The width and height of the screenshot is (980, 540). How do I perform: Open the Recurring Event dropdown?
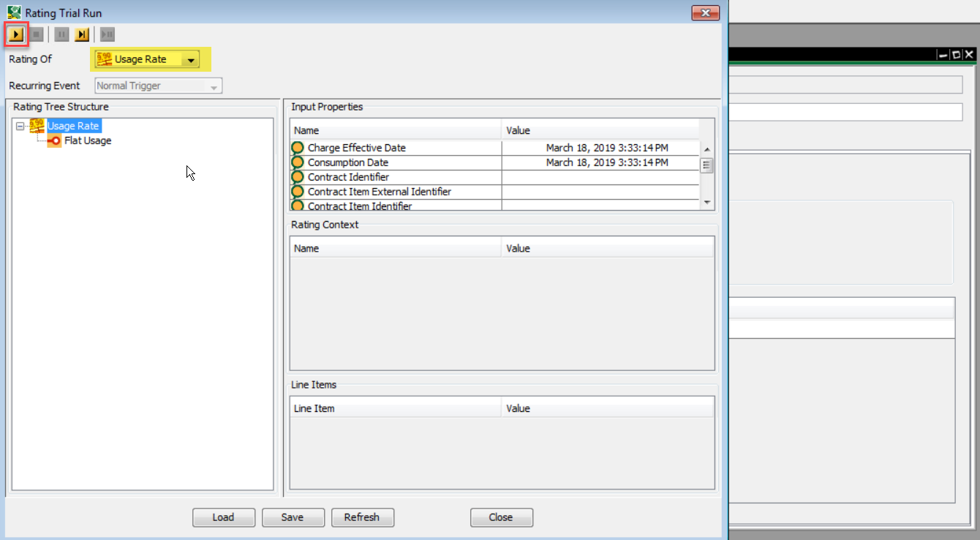coord(214,86)
